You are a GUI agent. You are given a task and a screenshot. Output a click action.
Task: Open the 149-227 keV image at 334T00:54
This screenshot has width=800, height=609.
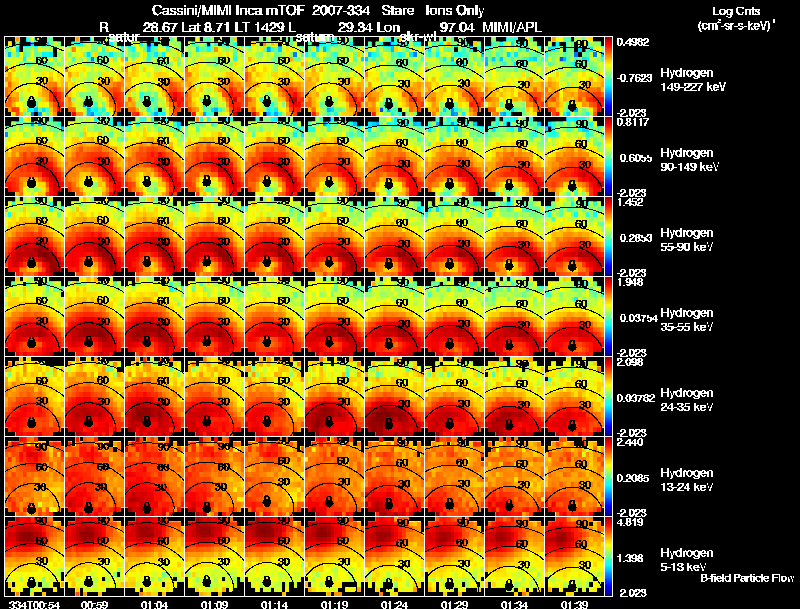(x=35, y=77)
